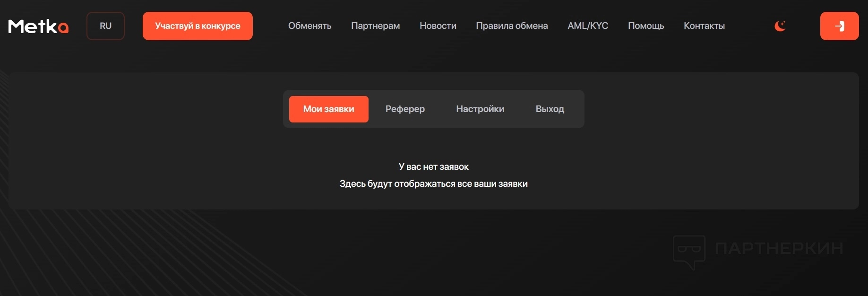The height and width of the screenshot is (296, 868).
Task: Click the orange login arrow button
Action: pyautogui.click(x=839, y=26)
